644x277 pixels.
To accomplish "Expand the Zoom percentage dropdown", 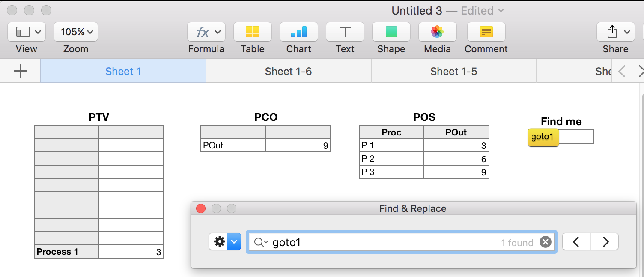I will [x=76, y=32].
